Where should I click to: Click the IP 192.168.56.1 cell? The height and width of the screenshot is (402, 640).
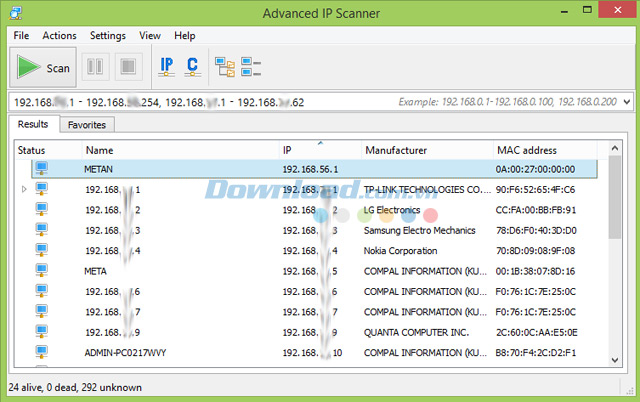(x=311, y=169)
